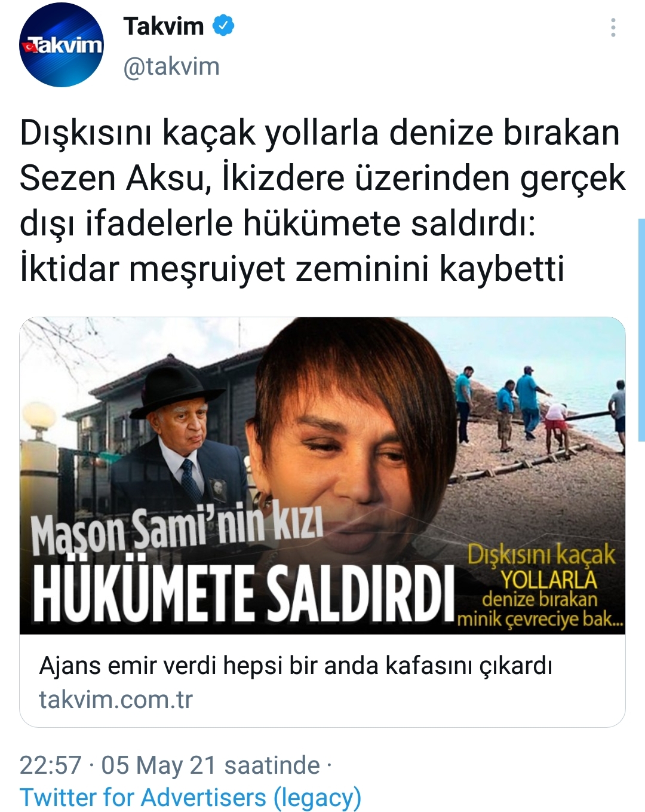The height and width of the screenshot is (812, 645).
Task: Open the @takvim handle
Action: tap(171, 66)
